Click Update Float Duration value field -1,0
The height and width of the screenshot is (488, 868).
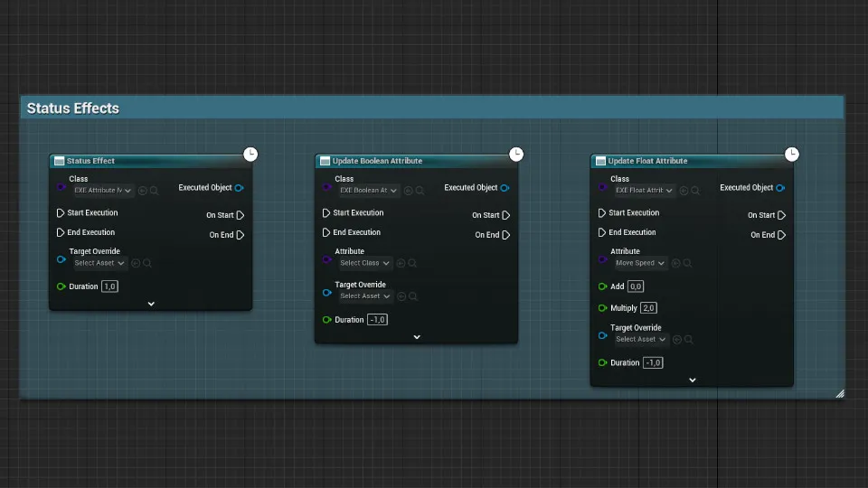[x=653, y=363]
